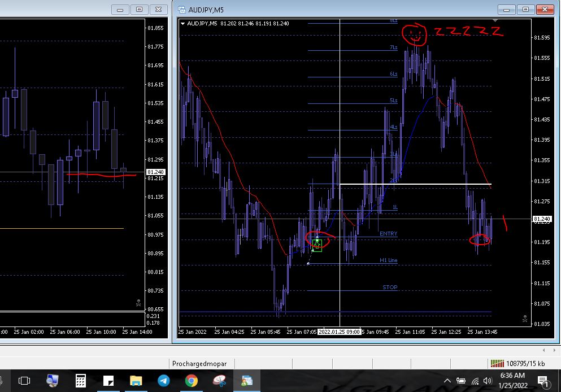Click skull icon in AUDJPY,M5 chart corner
This screenshot has height=392, width=561.
(525, 319)
